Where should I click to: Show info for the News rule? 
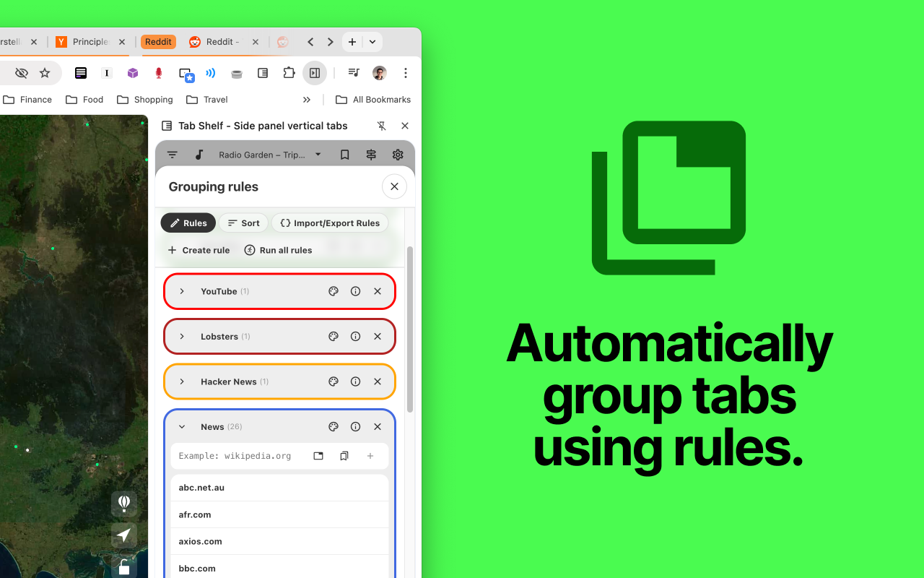pyautogui.click(x=355, y=427)
